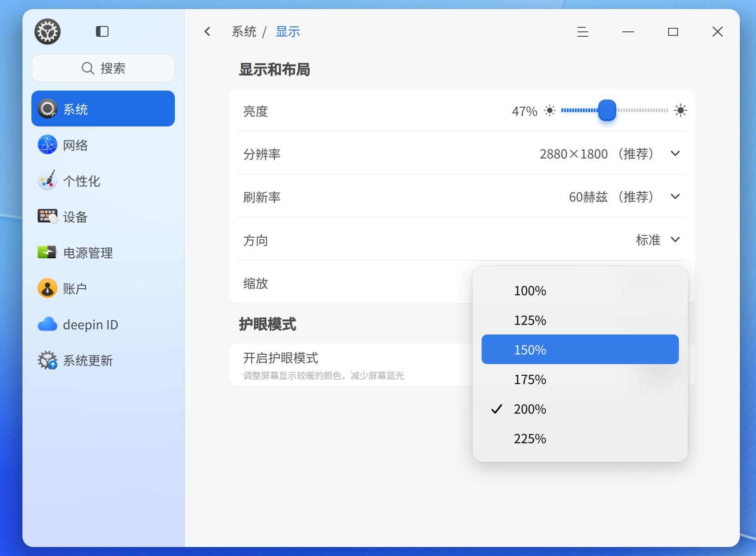Toggle the sidebar collapse icon
This screenshot has height=556, width=756.
pyautogui.click(x=102, y=31)
